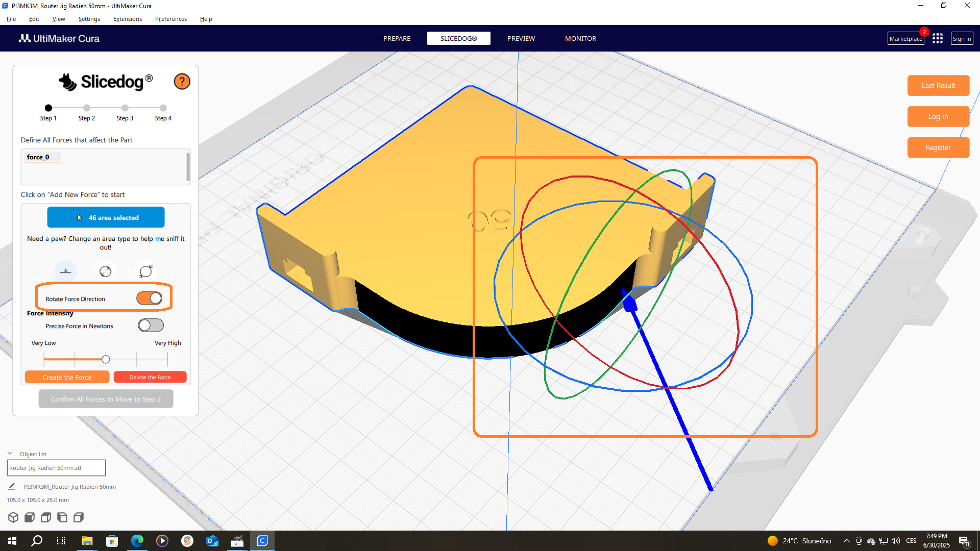Click the volume icon in system tray
Viewport: 980px width, 551px height.
[896, 541]
